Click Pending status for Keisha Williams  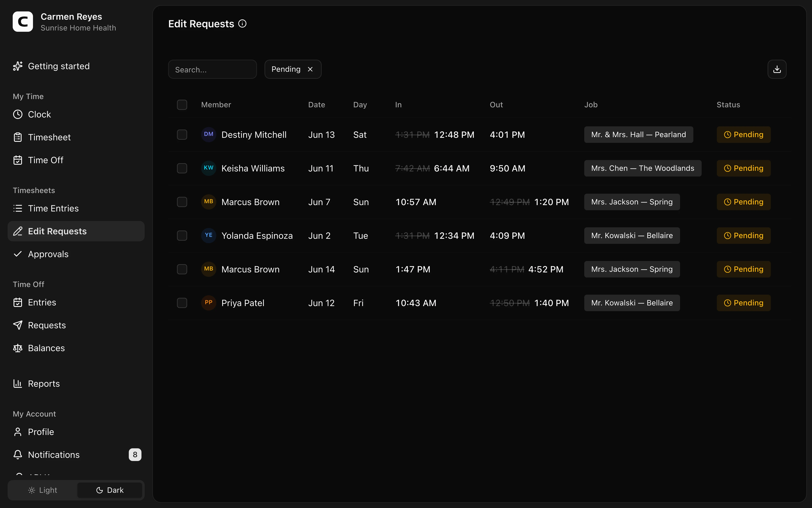pyautogui.click(x=743, y=168)
